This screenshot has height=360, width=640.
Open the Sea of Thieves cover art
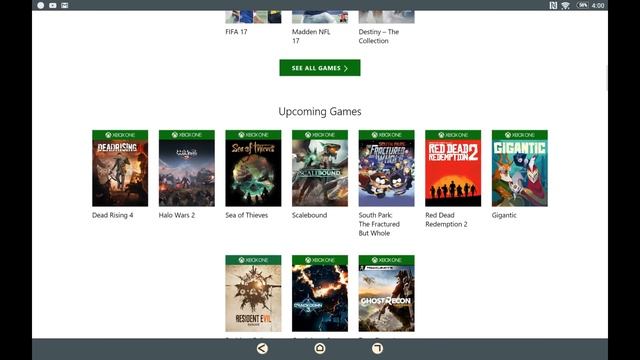pyautogui.click(x=253, y=168)
